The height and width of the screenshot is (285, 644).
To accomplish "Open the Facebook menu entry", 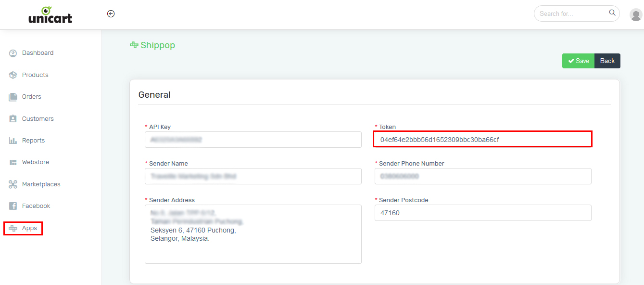I will point(36,206).
